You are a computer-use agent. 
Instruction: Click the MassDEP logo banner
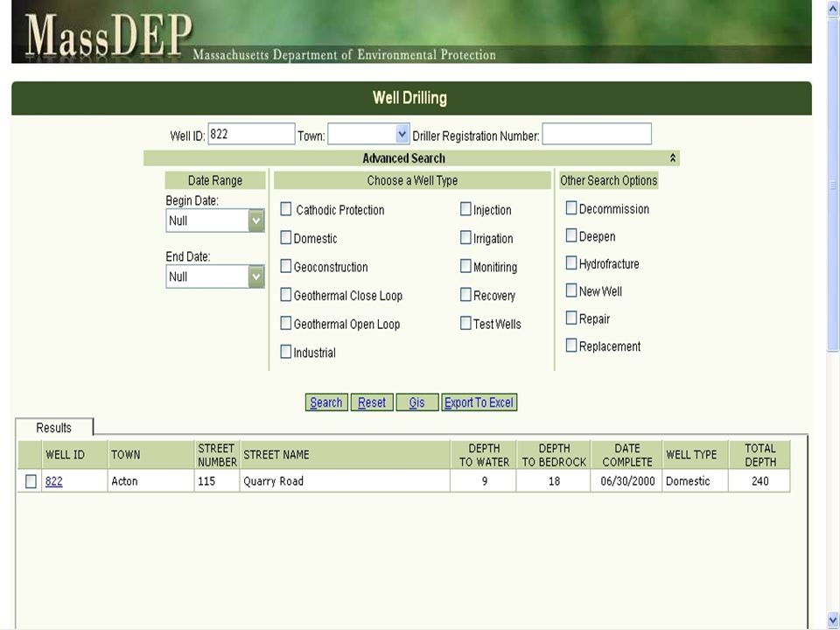(411, 31)
